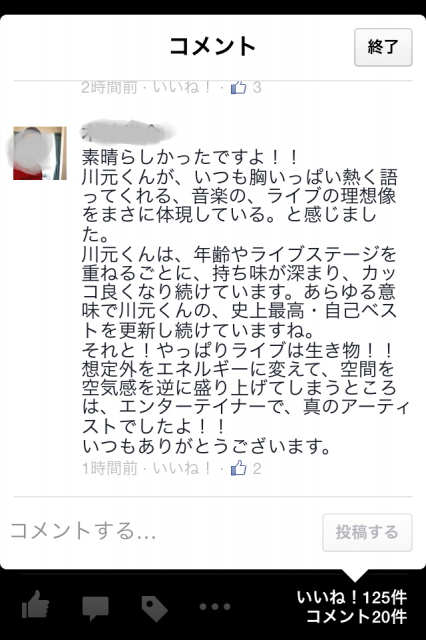Image resolution: width=426 pixels, height=640 pixels.
Task: Select the コメント header title
Action: point(213,46)
